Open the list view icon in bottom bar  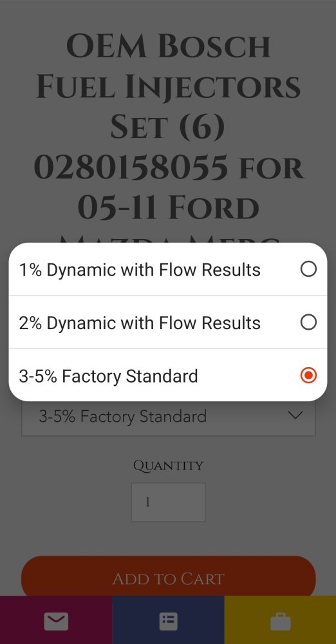tap(169, 621)
